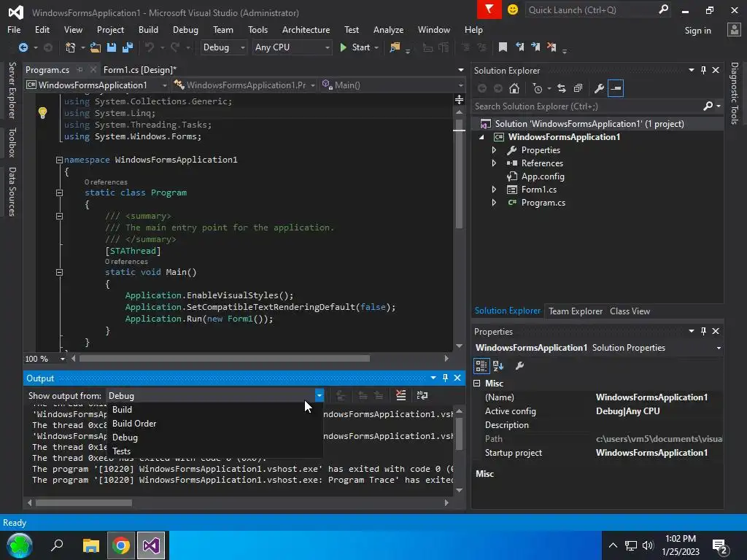Click the Property Pages wrench icon
Image resolution: width=747 pixels, height=560 pixels.
pyautogui.click(x=519, y=366)
